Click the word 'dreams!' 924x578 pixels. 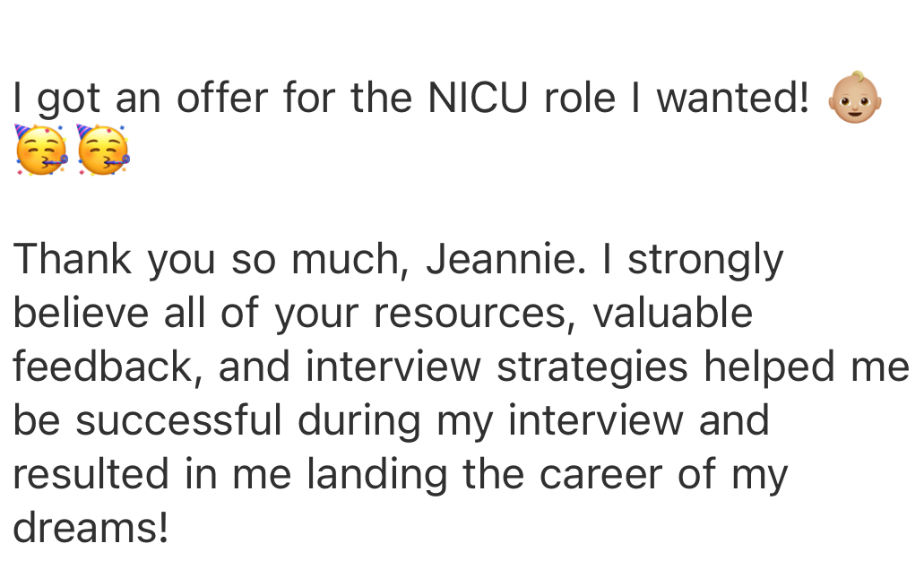[91, 528]
